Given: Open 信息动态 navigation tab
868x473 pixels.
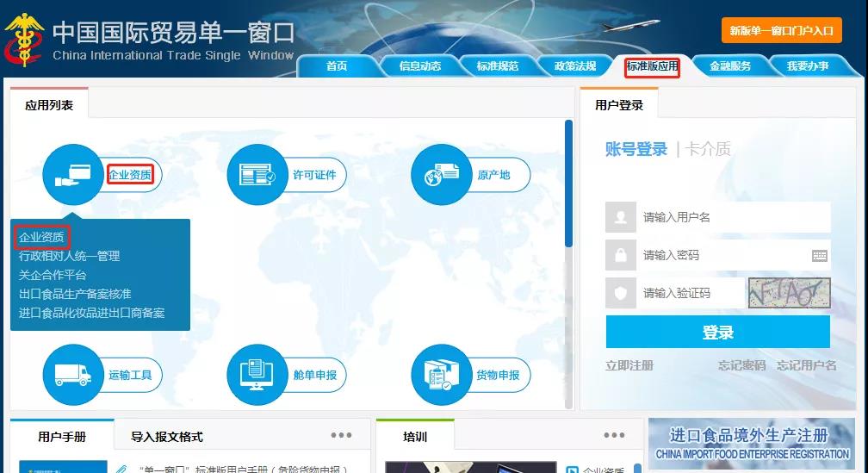Looking at the screenshot, I should [420, 65].
